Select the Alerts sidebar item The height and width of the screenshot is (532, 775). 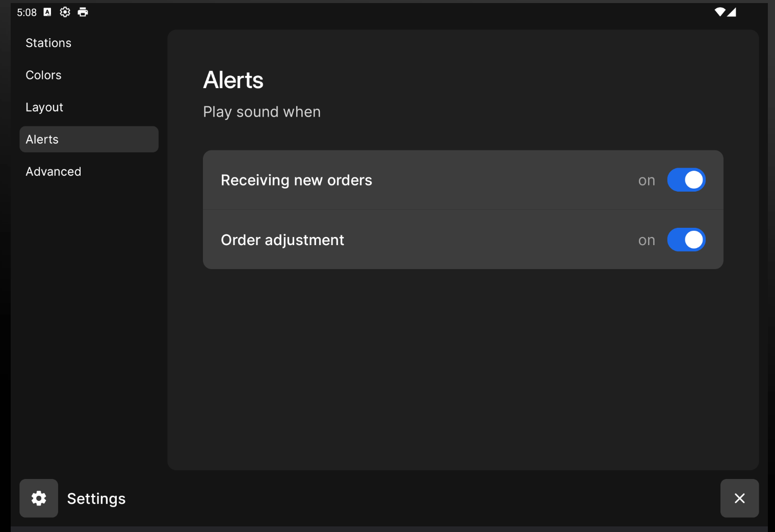(89, 139)
